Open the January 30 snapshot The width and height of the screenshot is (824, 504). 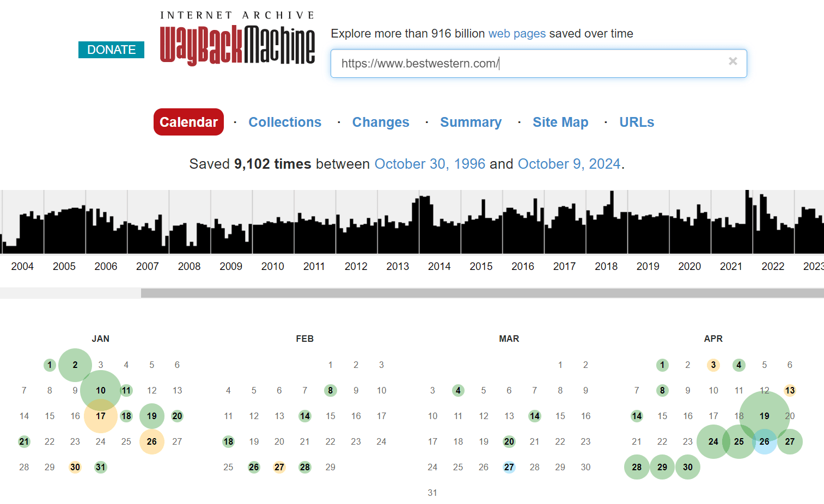click(x=75, y=467)
